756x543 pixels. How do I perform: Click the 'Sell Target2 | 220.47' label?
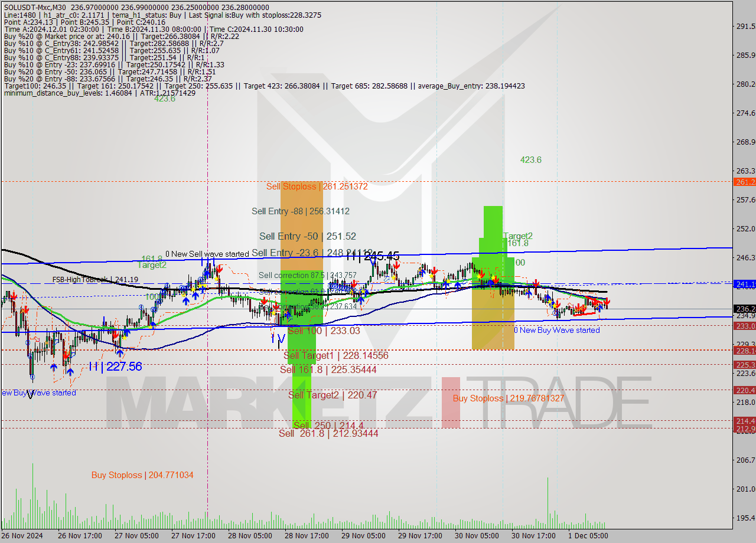(333, 395)
